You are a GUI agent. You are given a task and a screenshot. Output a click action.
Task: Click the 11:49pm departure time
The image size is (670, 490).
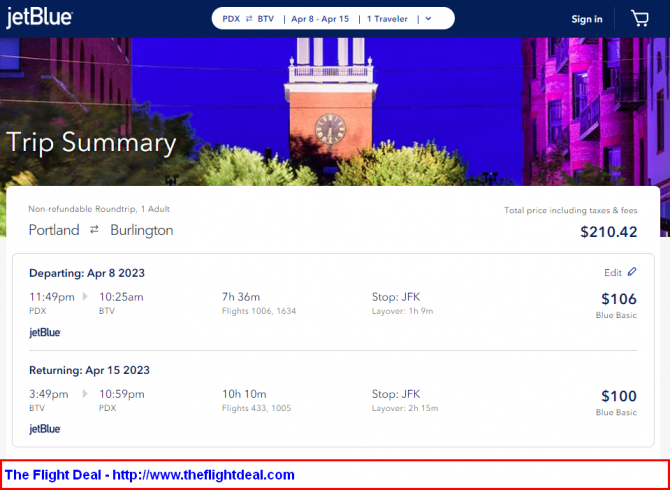52,296
